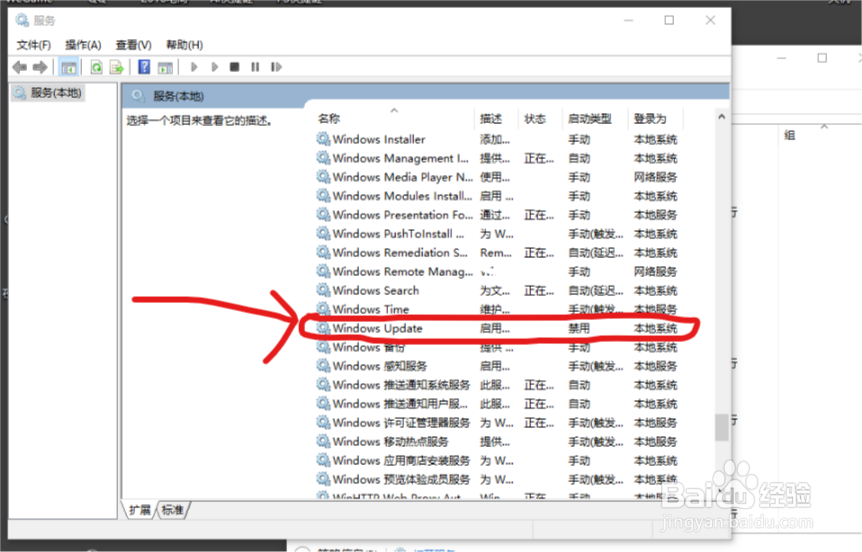Image resolution: width=862 pixels, height=552 pixels.
Task: Click the 服务(本地) header in details pane
Action: coord(178,97)
